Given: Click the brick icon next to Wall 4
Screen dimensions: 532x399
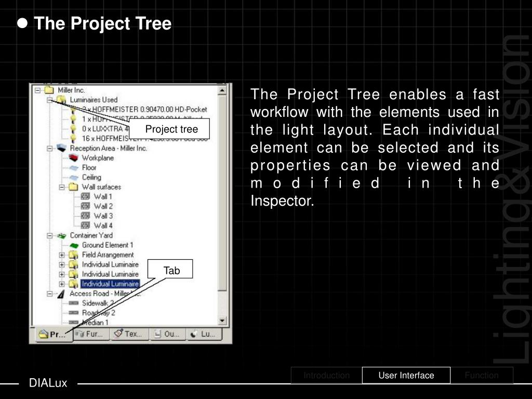Looking at the screenshot, I should tap(86, 225).
